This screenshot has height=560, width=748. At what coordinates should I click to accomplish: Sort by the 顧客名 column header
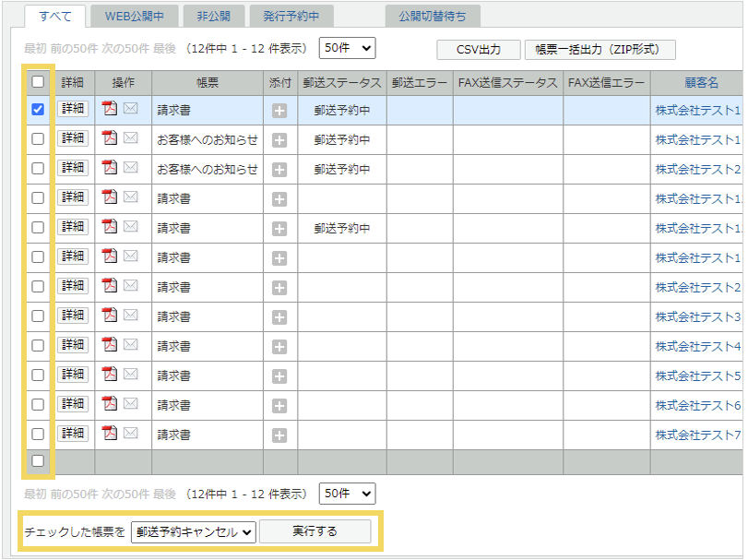[x=700, y=82]
